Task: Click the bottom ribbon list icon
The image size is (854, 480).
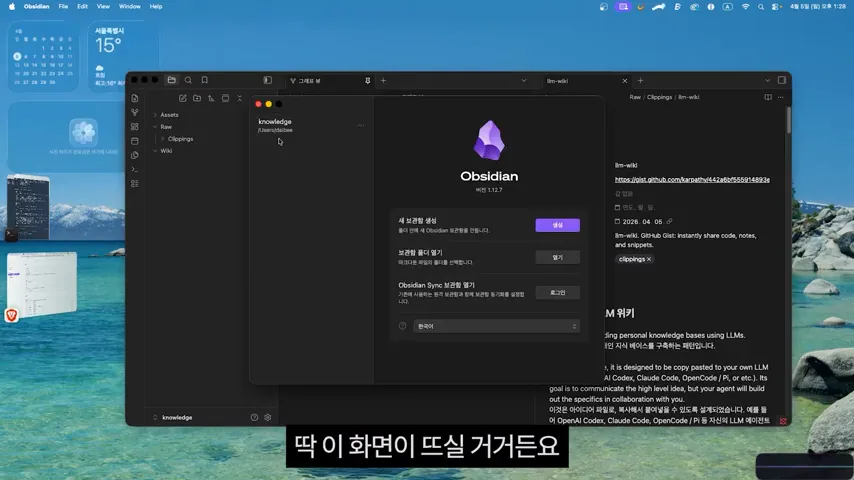Action: click(x=135, y=184)
